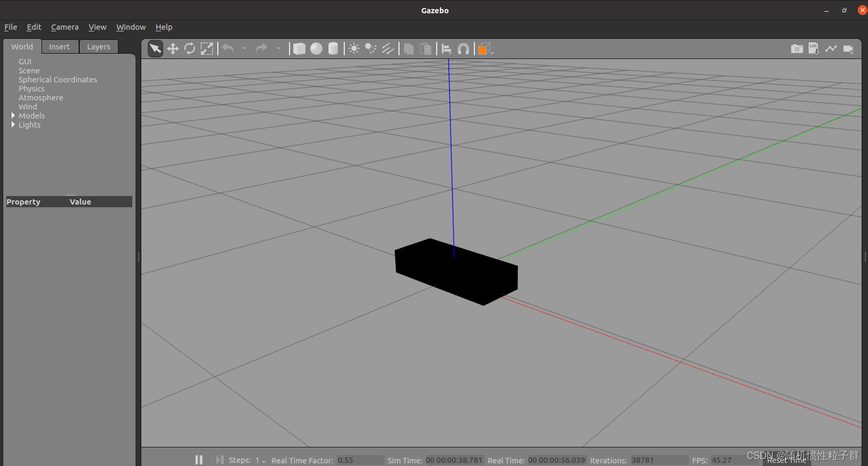Switch to the Insert tab
868x466 pixels.
click(x=59, y=47)
